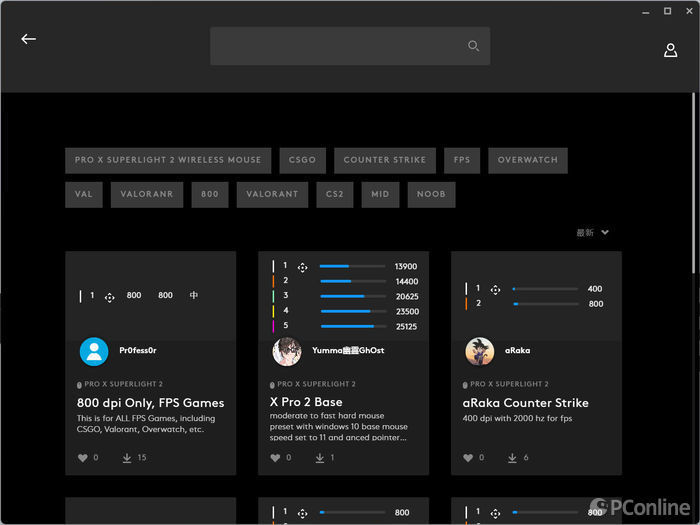
Task: Click DPI crosshair icon in Pr0fess0r card
Action: (x=110, y=298)
